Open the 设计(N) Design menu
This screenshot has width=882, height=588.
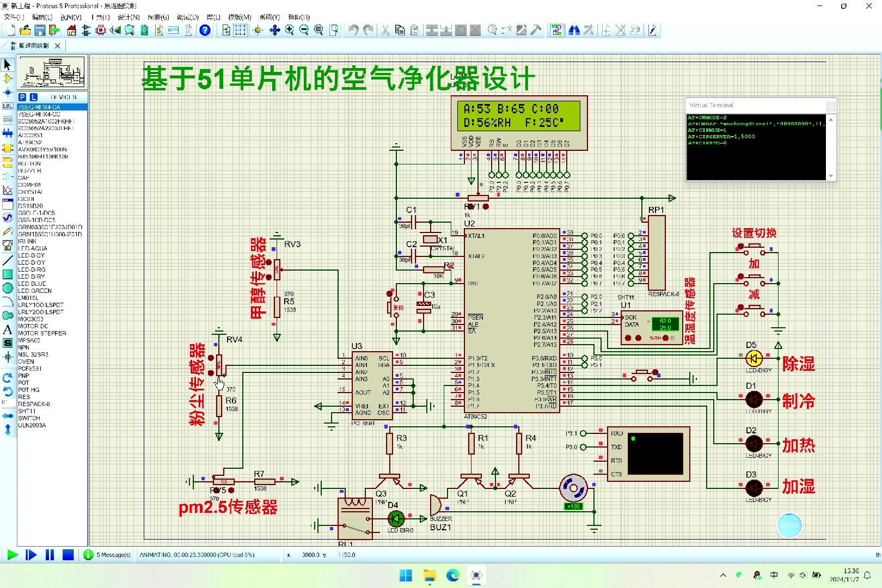(128, 17)
